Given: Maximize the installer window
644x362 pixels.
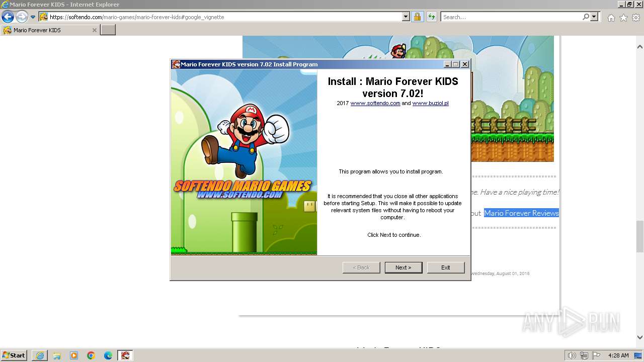Looking at the screenshot, I should 456,64.
